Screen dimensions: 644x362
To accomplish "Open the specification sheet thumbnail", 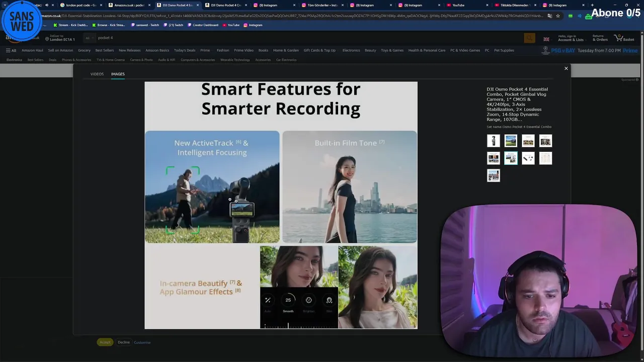I will tap(545, 158).
